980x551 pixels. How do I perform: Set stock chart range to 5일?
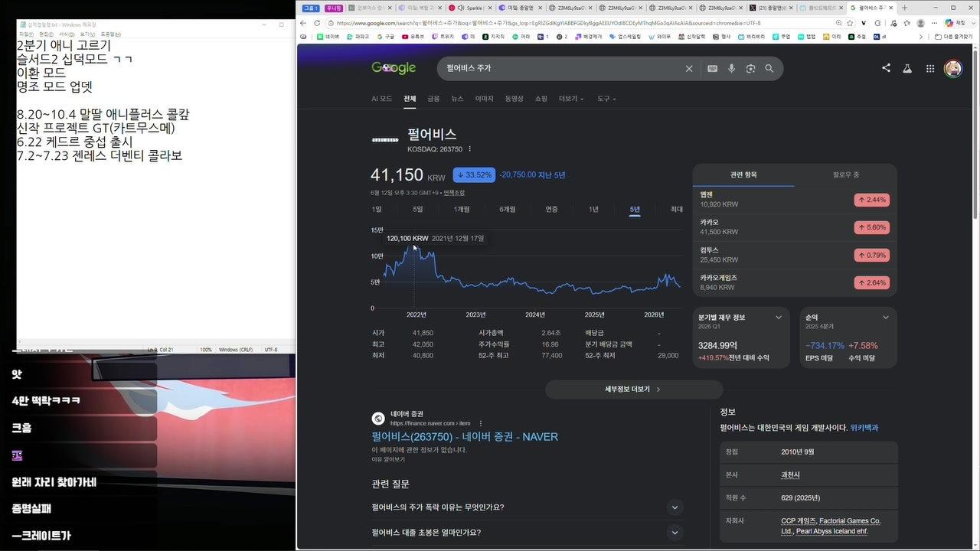[x=417, y=209]
